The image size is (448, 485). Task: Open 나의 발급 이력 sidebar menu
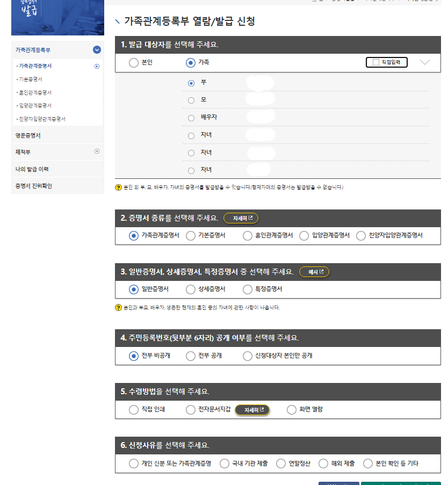[32, 169]
